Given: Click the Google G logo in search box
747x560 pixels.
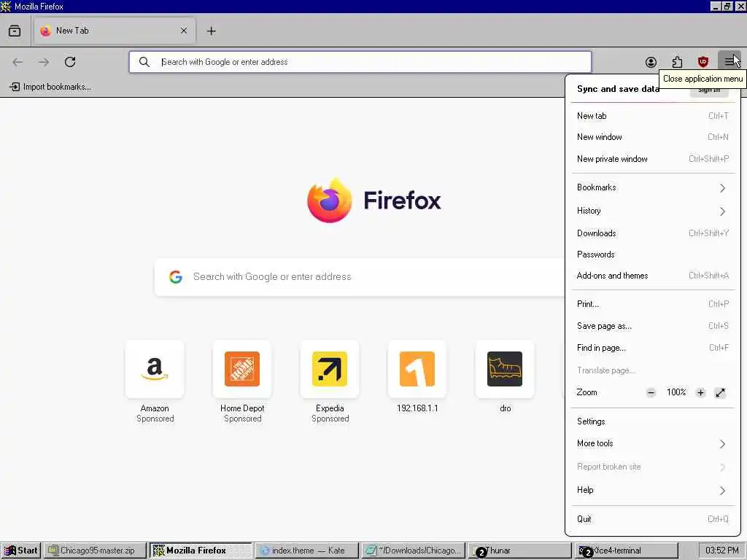Looking at the screenshot, I should 176,277.
